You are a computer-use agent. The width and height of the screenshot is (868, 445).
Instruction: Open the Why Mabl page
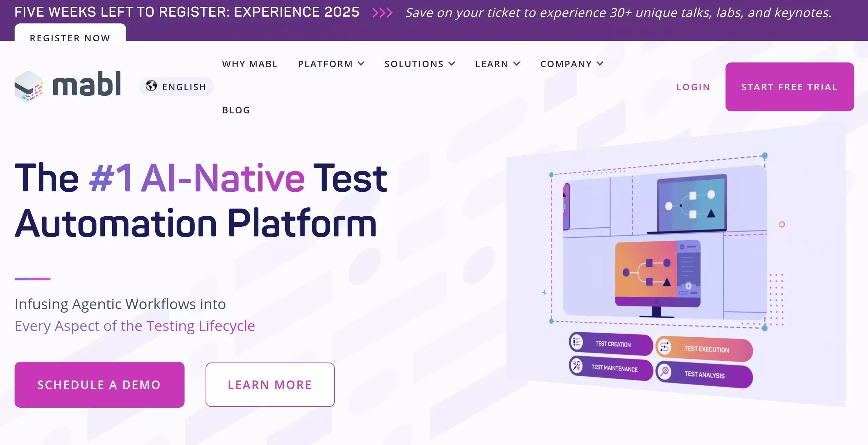click(250, 64)
